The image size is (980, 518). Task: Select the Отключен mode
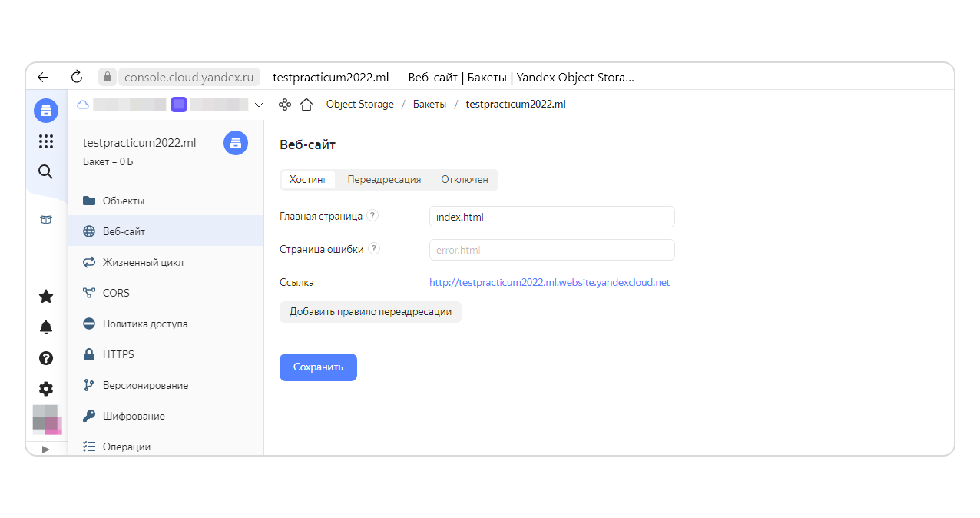[x=465, y=179]
